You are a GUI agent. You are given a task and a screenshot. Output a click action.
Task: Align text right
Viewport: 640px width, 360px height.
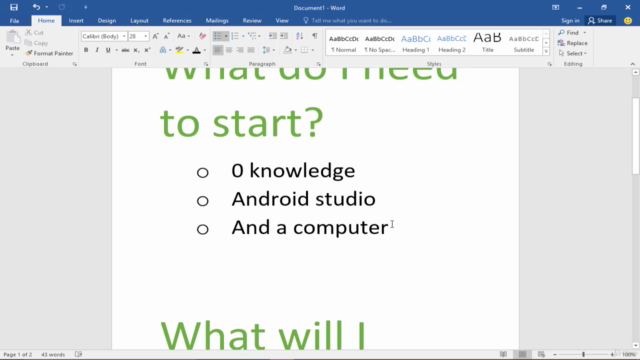pos(240,50)
